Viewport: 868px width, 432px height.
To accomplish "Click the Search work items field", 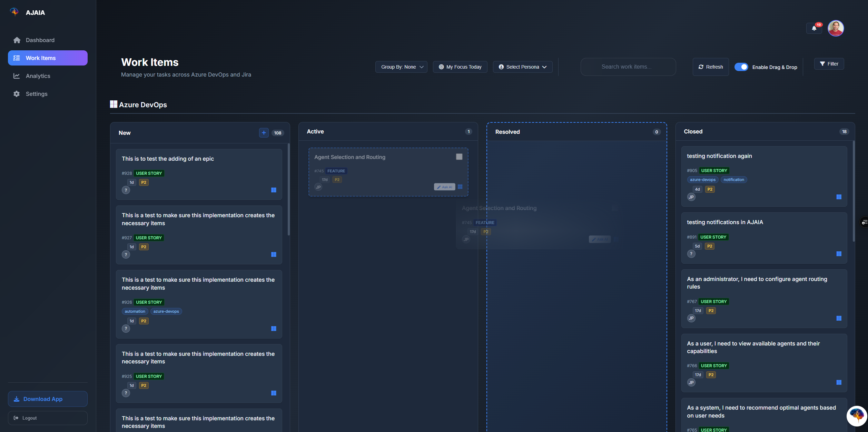I will [x=628, y=67].
